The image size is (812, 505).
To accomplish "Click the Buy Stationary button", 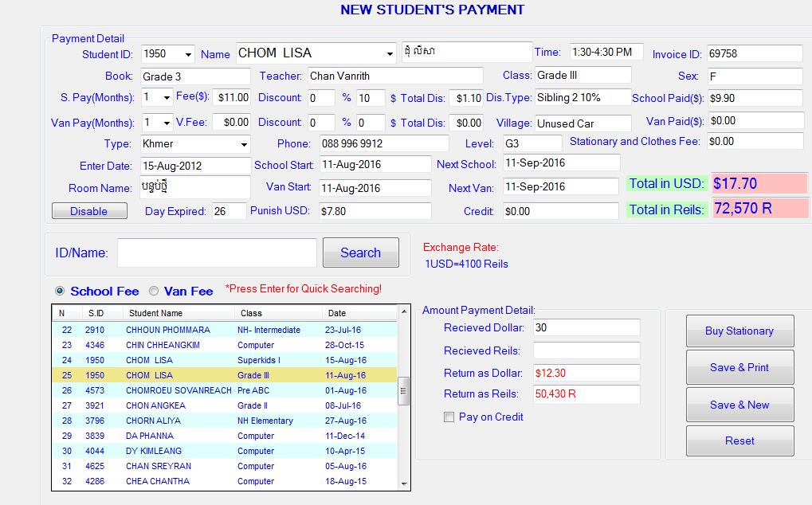I will [x=739, y=331].
